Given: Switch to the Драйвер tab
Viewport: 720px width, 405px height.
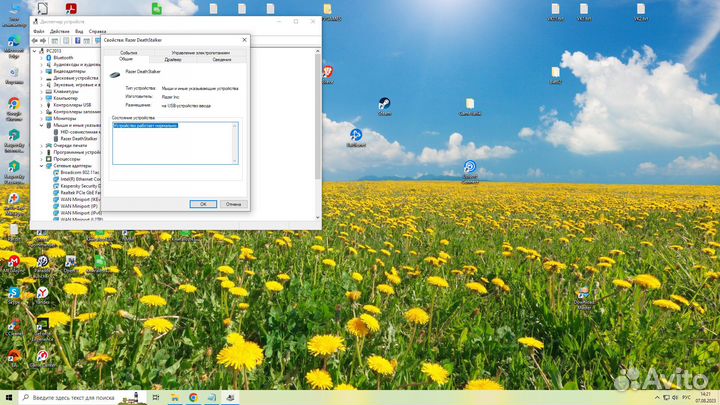Looking at the screenshot, I should (173, 59).
